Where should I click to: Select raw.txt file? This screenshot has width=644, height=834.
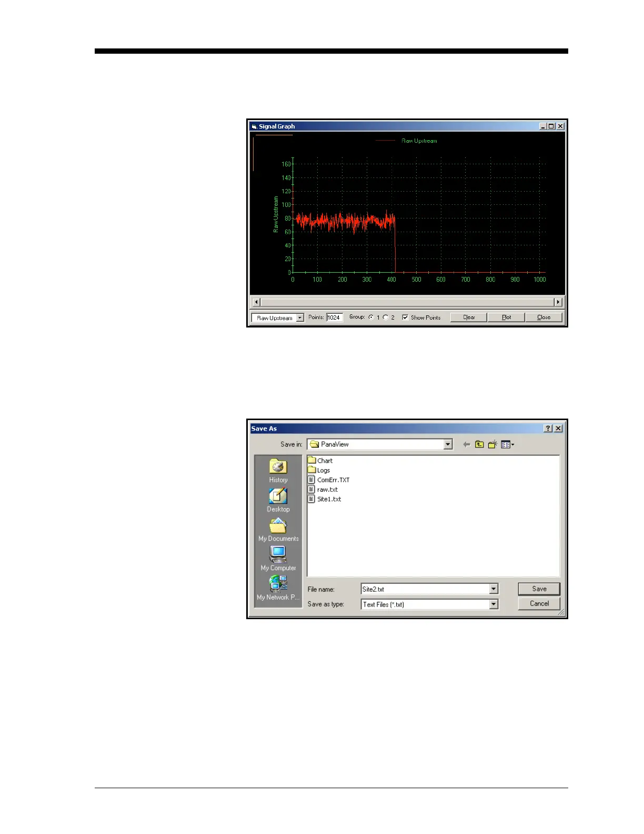tap(323, 489)
